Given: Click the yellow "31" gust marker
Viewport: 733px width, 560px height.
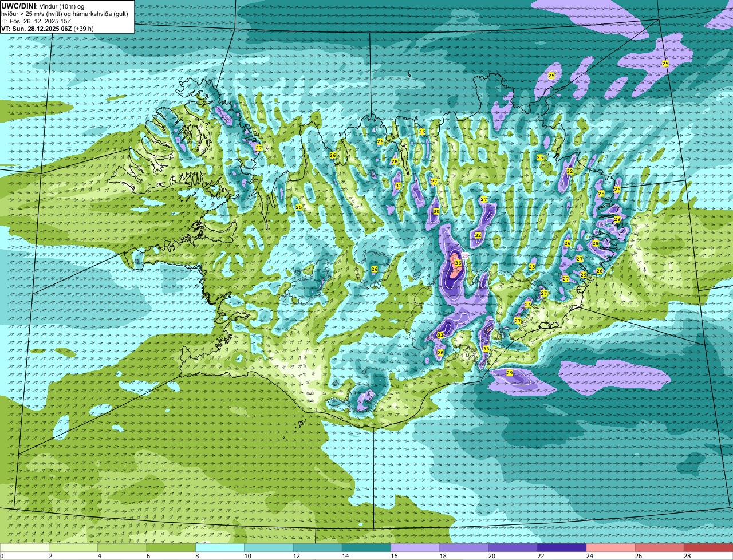Looking at the screenshot, I should [x=398, y=186].
